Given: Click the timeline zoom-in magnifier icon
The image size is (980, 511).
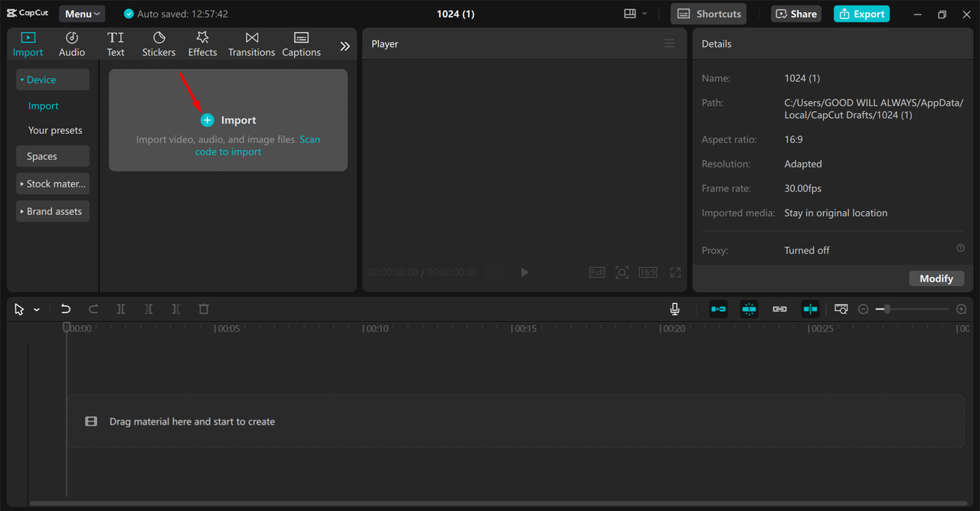Looking at the screenshot, I should coord(962,309).
